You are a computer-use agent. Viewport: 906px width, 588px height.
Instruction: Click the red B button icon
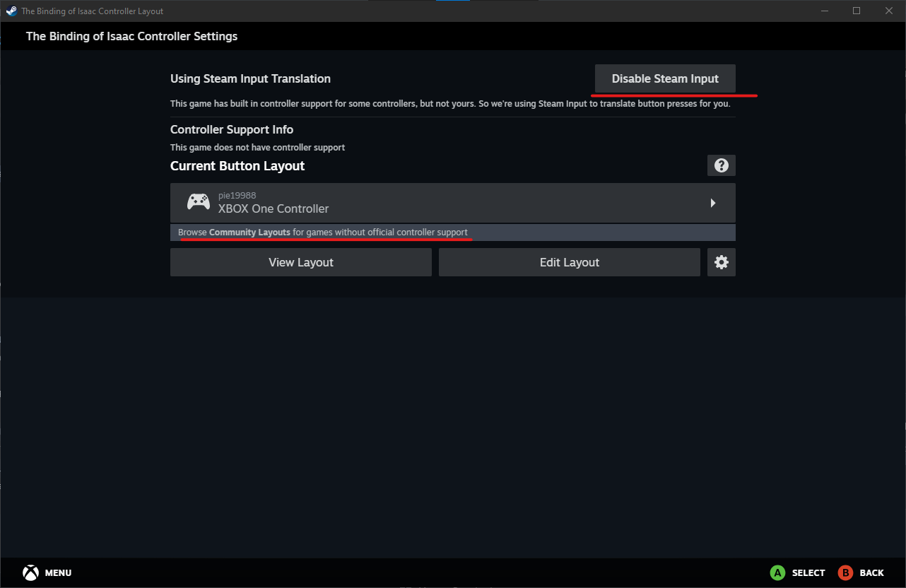(845, 572)
